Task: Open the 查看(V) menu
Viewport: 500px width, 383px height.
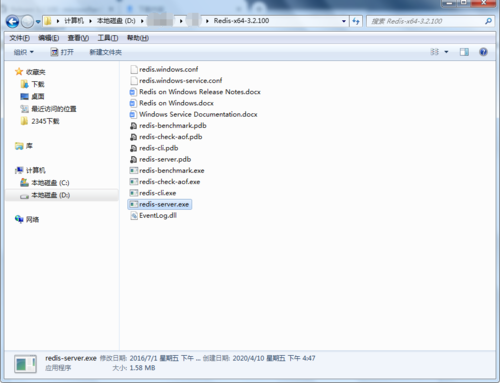Action: click(x=78, y=38)
